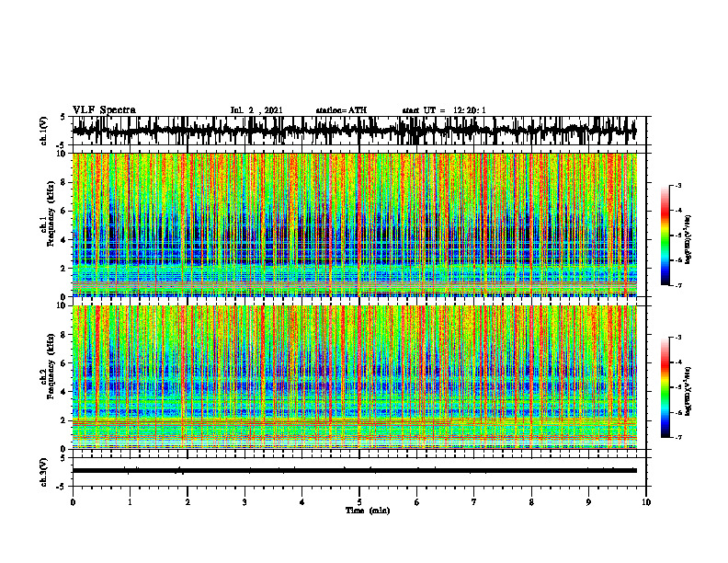This screenshot has height=563, width=728.
Task: Click time axis tick label "2"
Action: coord(188,502)
